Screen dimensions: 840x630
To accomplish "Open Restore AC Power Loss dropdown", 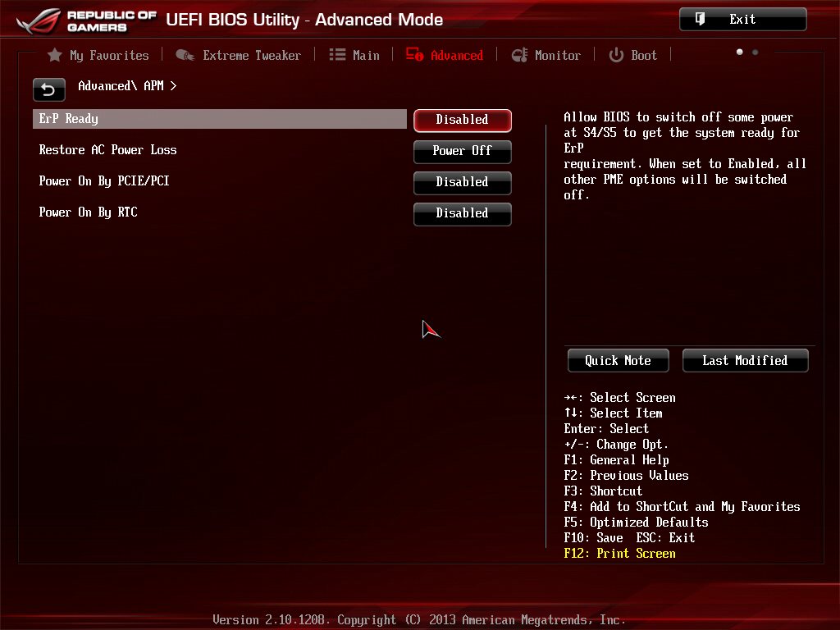I will point(463,151).
